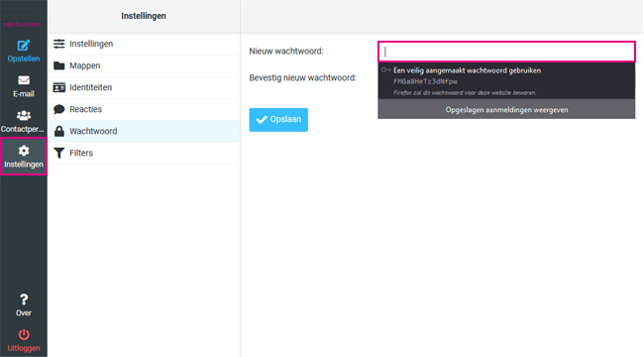This screenshot has width=644, height=357.
Task: Open Opstellen to compose a message
Action: click(x=24, y=51)
